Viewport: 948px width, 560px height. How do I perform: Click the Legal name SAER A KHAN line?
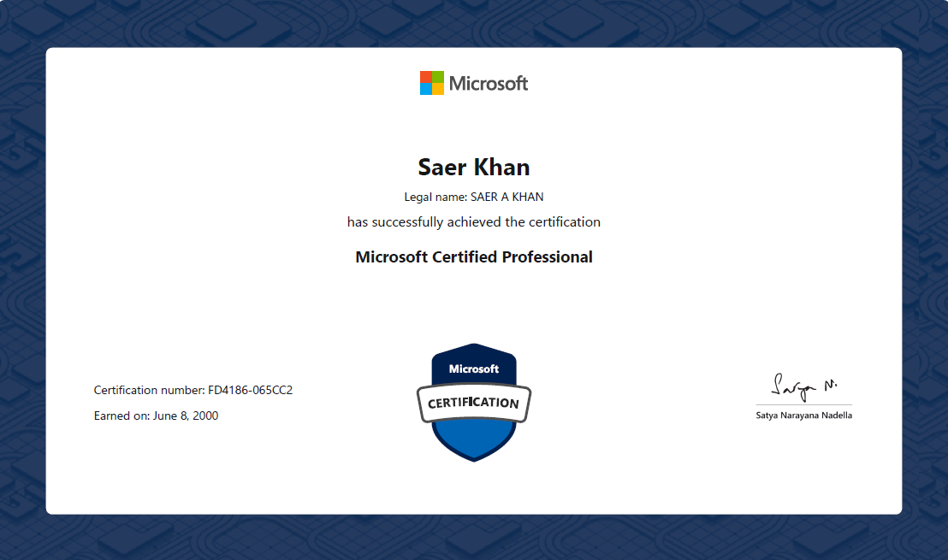474,197
